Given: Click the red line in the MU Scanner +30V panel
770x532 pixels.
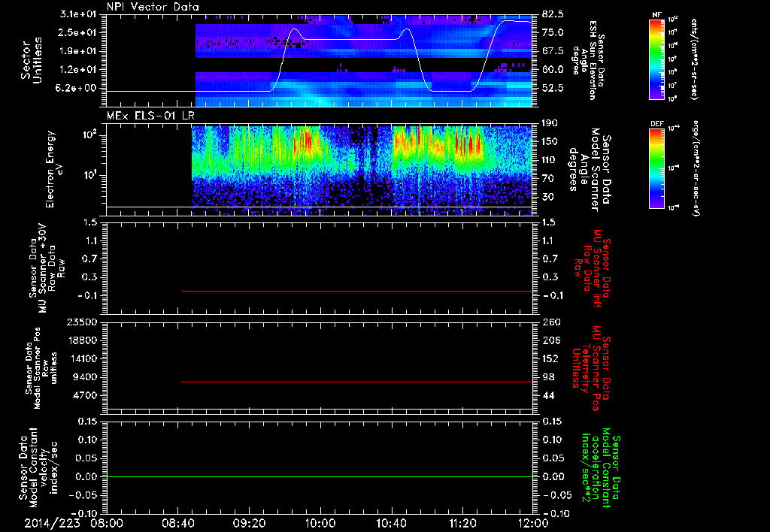Looking at the screenshot, I should 357,291.
